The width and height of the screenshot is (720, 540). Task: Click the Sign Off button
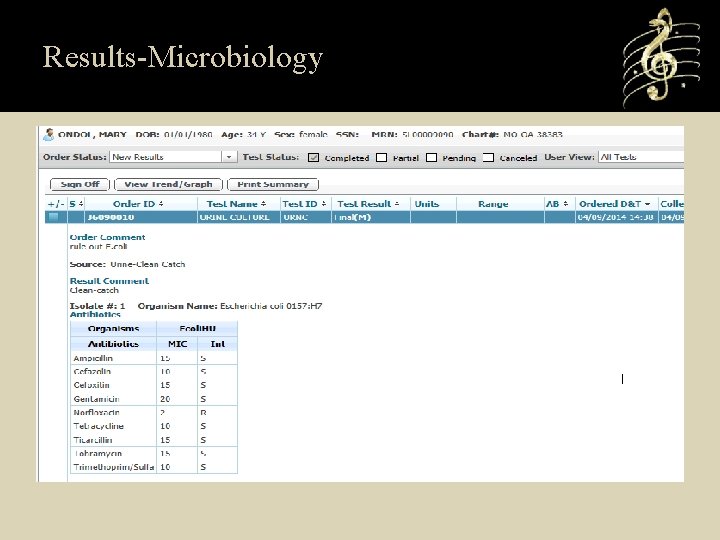point(80,184)
